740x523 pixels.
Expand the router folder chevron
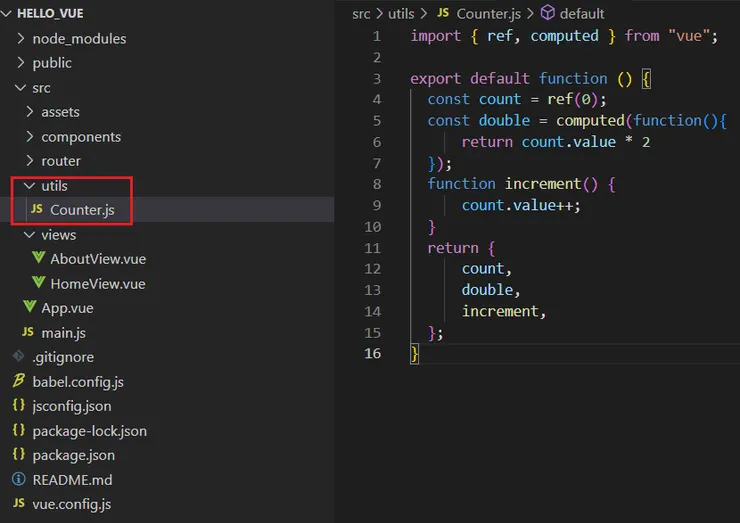[30, 161]
